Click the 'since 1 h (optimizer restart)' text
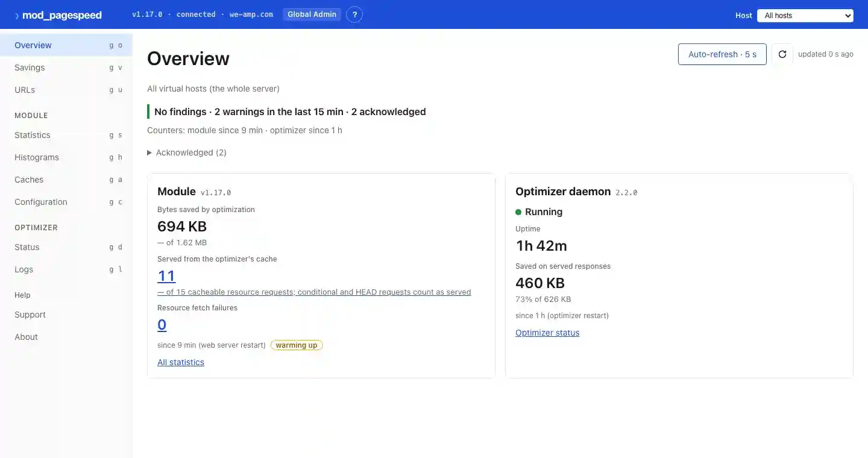868x458 pixels. (562, 316)
